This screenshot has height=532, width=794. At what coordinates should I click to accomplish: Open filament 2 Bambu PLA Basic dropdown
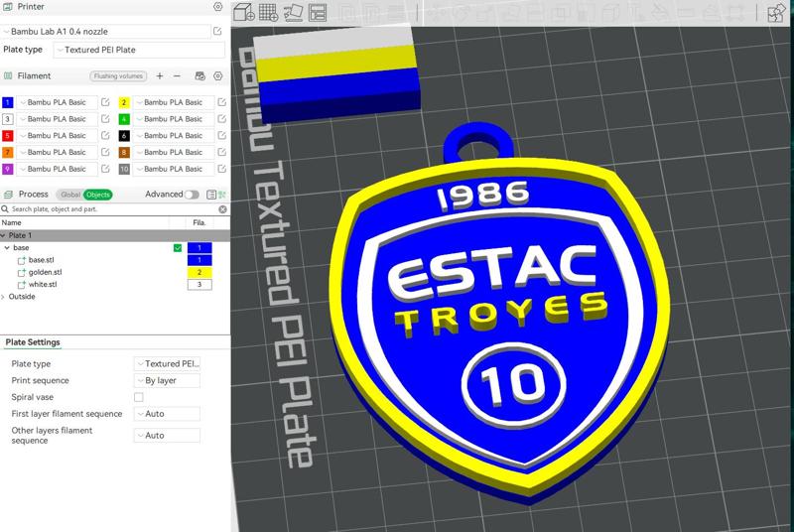[x=174, y=102]
